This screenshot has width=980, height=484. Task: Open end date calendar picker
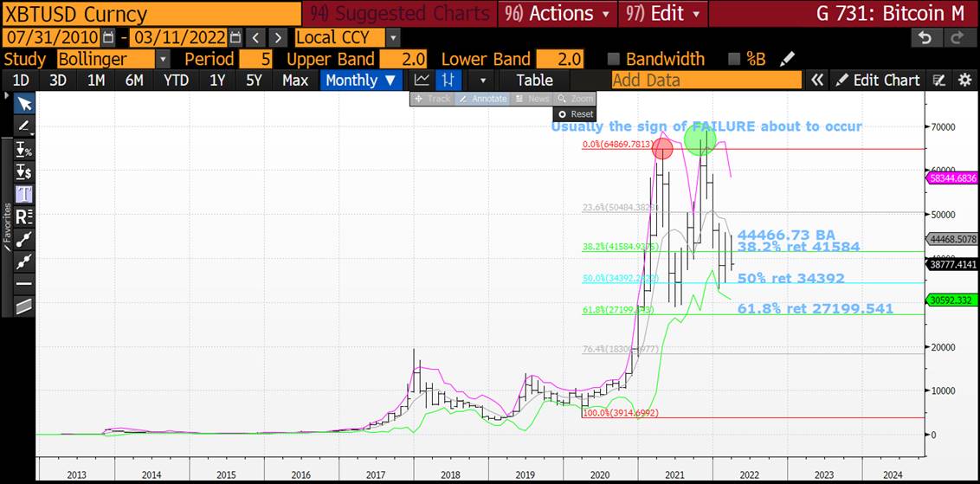click(235, 38)
